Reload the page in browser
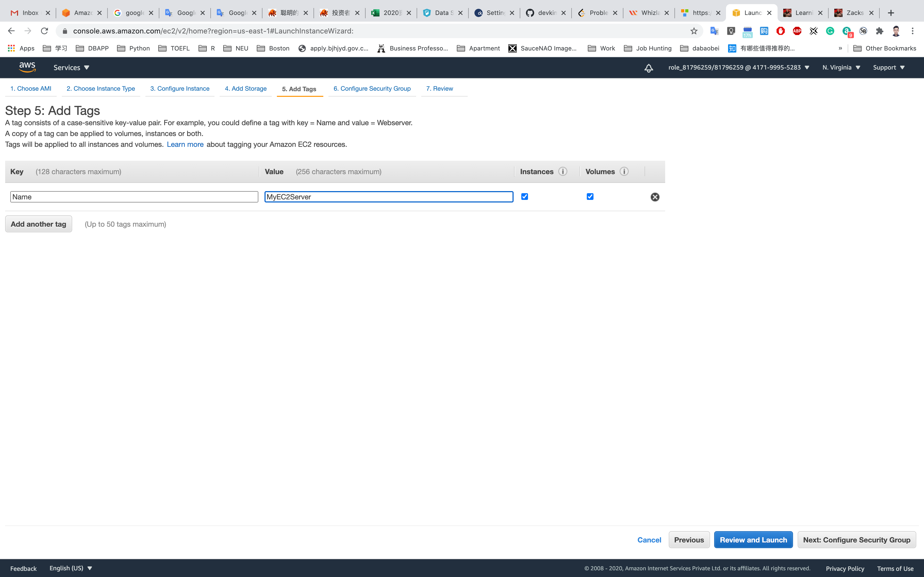The image size is (924, 577). click(44, 31)
